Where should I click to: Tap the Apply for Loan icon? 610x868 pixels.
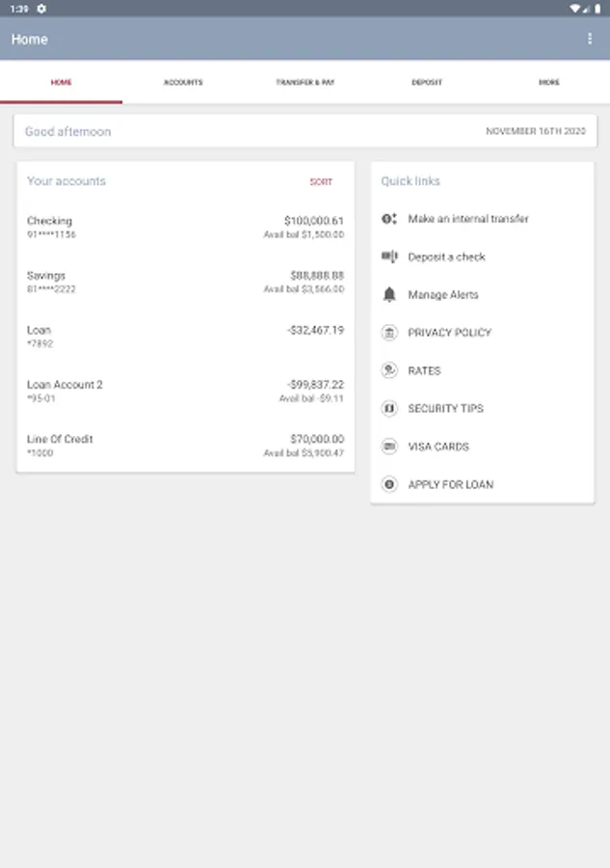pyautogui.click(x=389, y=484)
